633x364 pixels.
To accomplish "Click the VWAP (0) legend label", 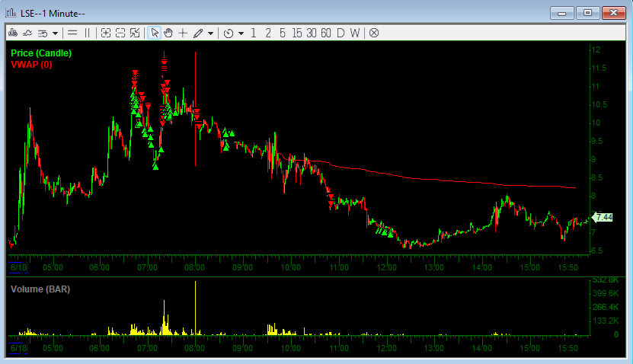I will (31, 65).
